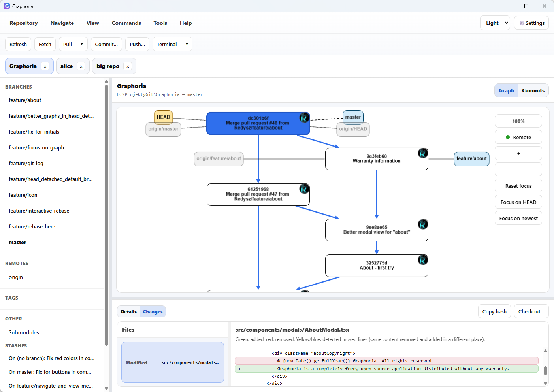
Task: Zoom the graph out with the - control
Action: (518, 169)
